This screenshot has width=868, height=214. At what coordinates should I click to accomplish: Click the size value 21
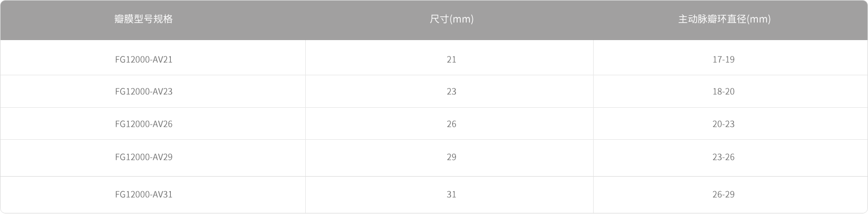(x=452, y=60)
